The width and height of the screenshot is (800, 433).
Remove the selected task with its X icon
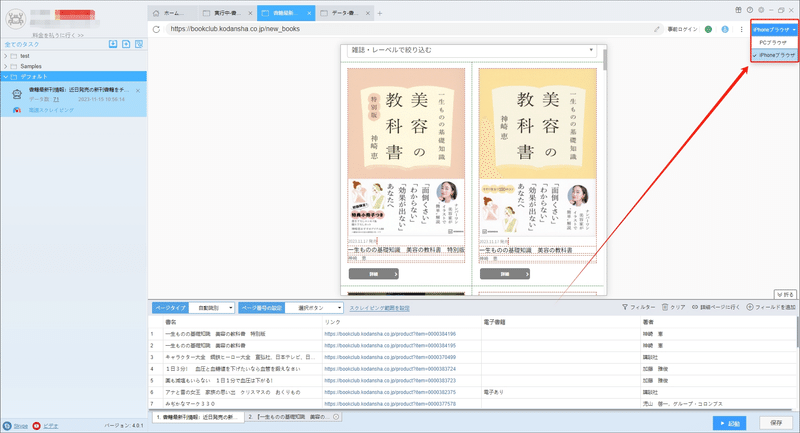tap(138, 91)
